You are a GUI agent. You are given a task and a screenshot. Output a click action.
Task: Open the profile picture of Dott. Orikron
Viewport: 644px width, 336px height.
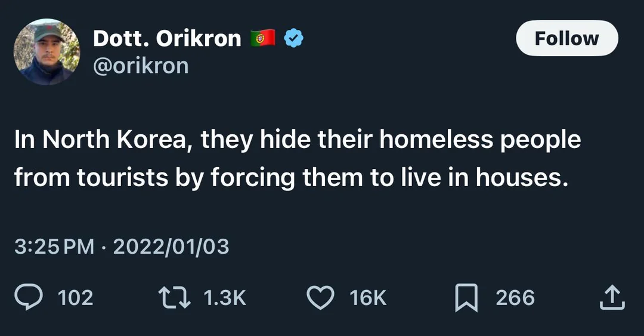click(47, 51)
